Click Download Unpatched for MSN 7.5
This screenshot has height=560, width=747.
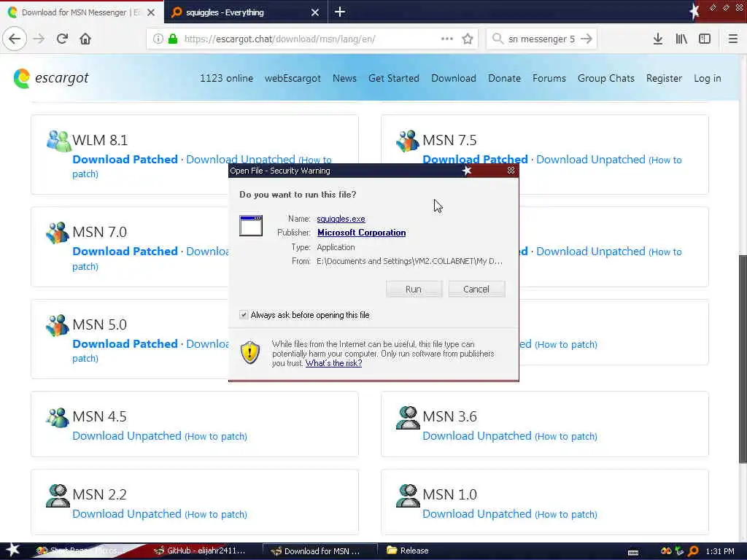click(591, 160)
